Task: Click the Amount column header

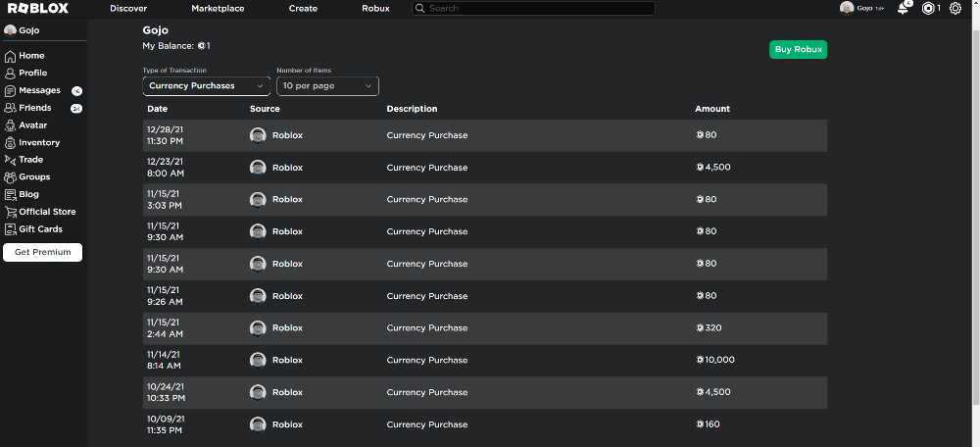Action: click(712, 109)
